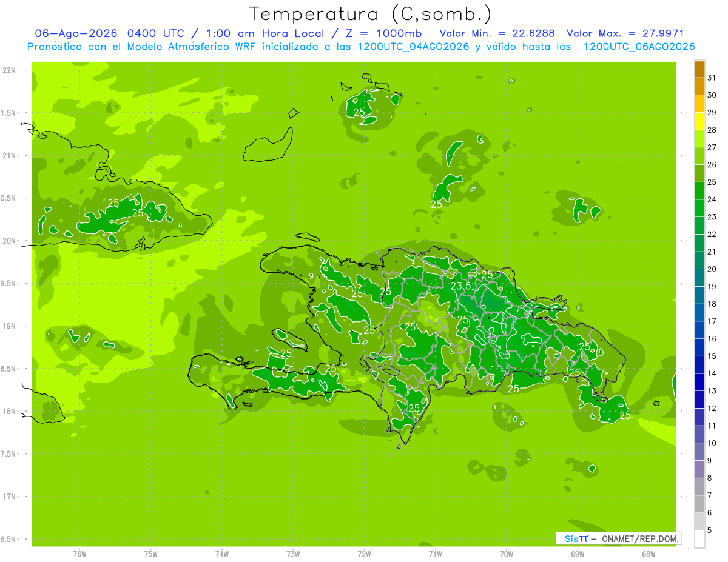The width and height of the screenshot is (728, 562).
Task: Click the purple 9 degree legend swatch
Action: [x=699, y=452]
